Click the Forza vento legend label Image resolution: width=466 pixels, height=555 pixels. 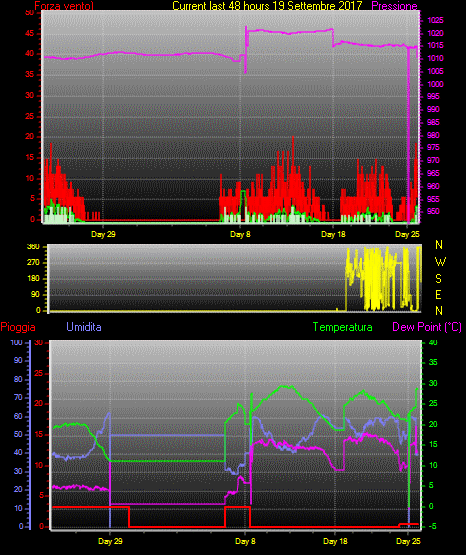[x=64, y=6]
